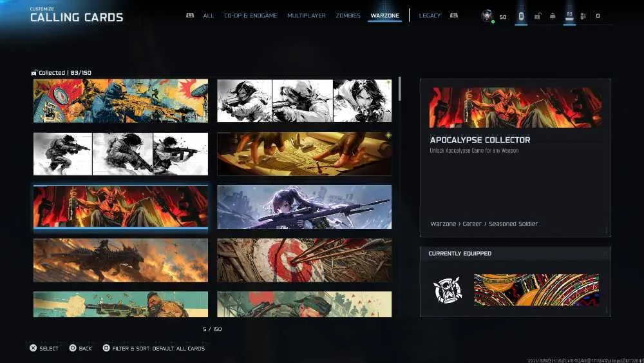
Task: Click the SELECT button prompt
Action: (x=44, y=348)
